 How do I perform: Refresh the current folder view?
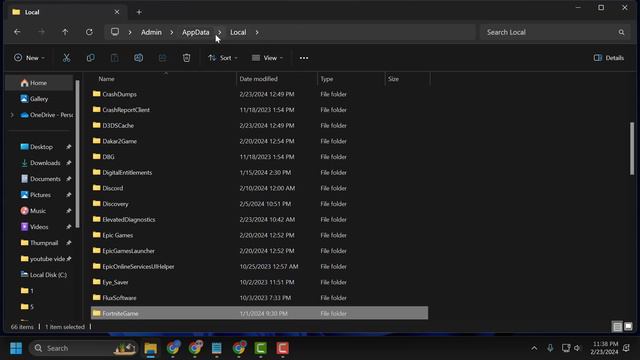pos(89,32)
